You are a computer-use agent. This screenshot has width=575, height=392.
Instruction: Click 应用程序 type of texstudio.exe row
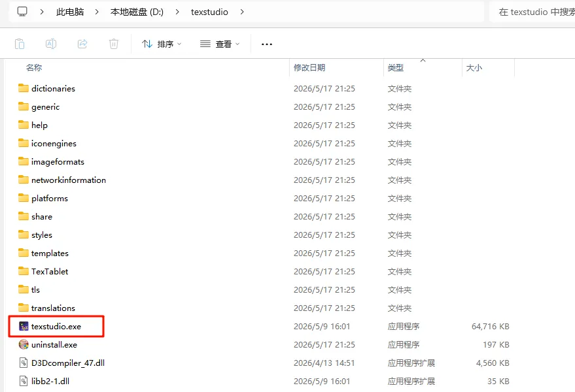404,326
